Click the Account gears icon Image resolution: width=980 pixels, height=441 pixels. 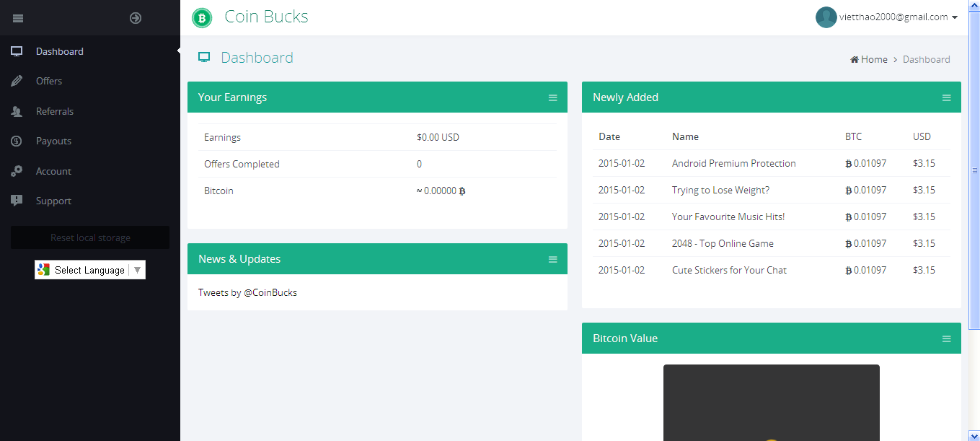pyautogui.click(x=17, y=171)
